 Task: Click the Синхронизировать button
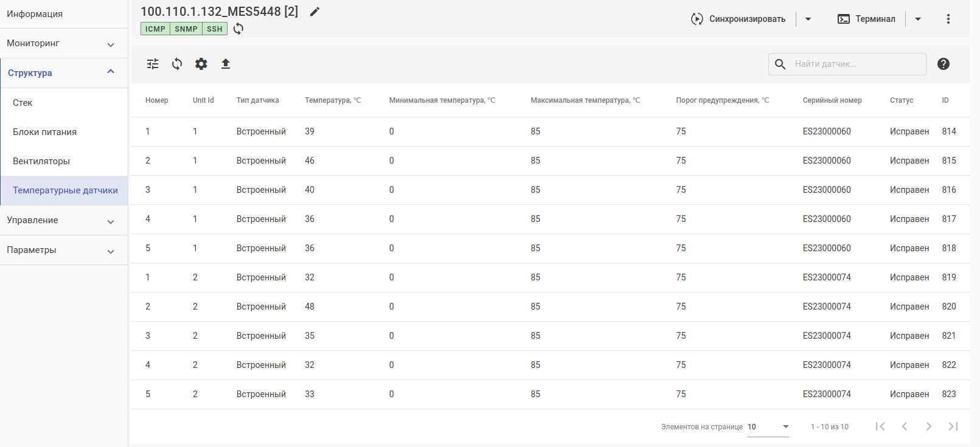pos(738,19)
